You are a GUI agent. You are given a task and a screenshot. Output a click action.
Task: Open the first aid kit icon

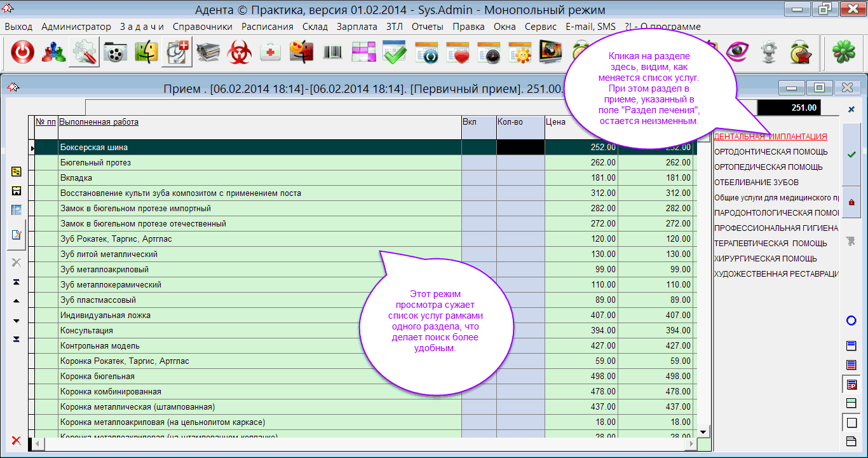pos(271,53)
